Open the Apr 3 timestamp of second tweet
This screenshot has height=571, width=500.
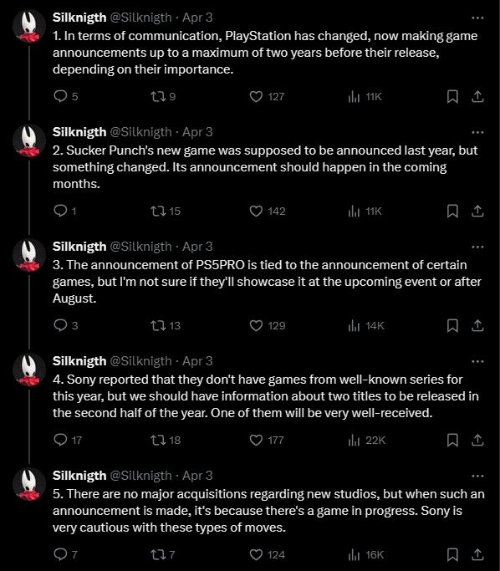(x=197, y=132)
